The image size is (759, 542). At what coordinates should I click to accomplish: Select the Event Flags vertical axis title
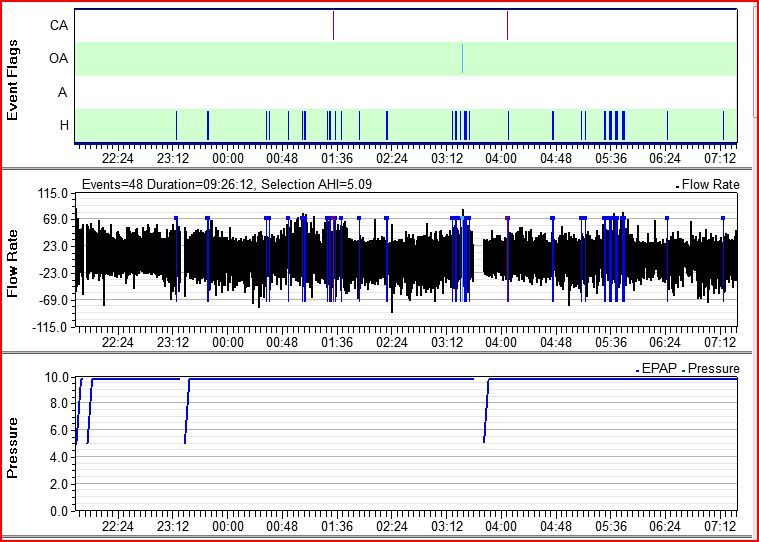[x=13, y=80]
